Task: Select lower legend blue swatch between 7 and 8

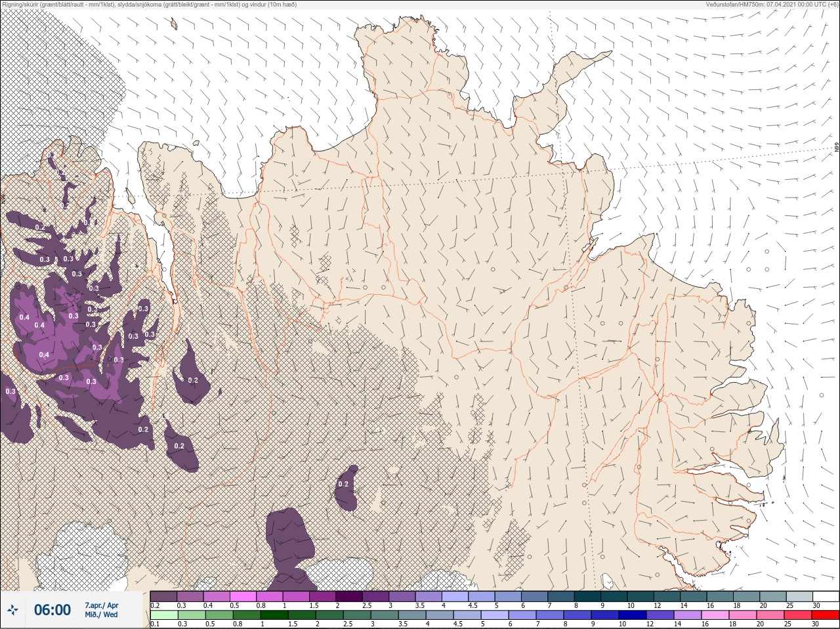Action: [551, 616]
